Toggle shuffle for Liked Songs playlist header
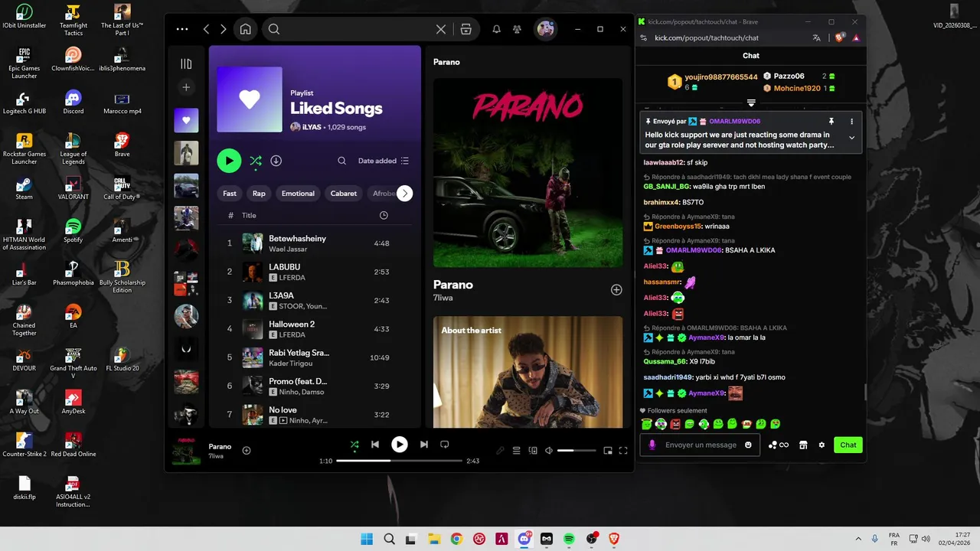Viewport: 980px width, 551px height. click(x=255, y=161)
